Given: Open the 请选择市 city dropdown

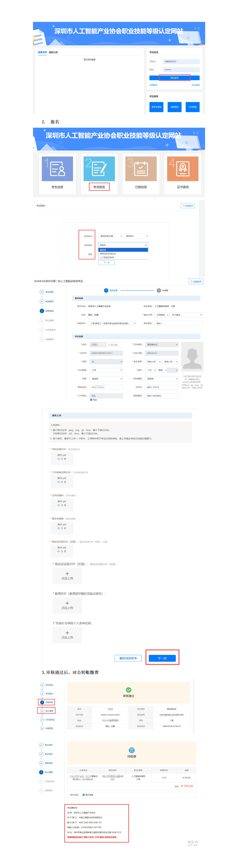Looking at the screenshot, I should 136,236.
